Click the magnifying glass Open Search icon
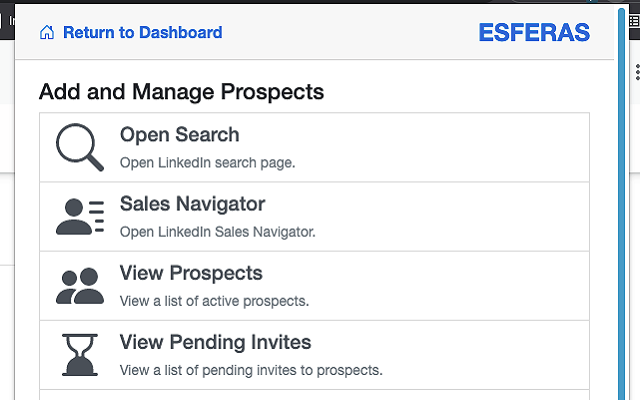The width and height of the screenshot is (640, 400). tap(80, 147)
